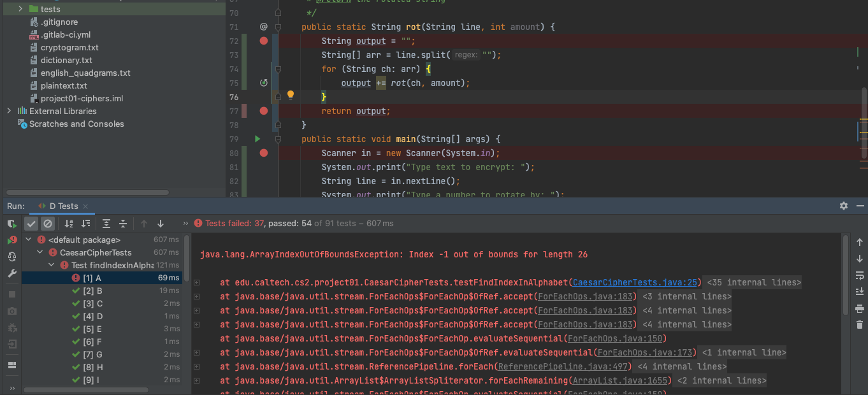Click the print icon in console

click(859, 308)
